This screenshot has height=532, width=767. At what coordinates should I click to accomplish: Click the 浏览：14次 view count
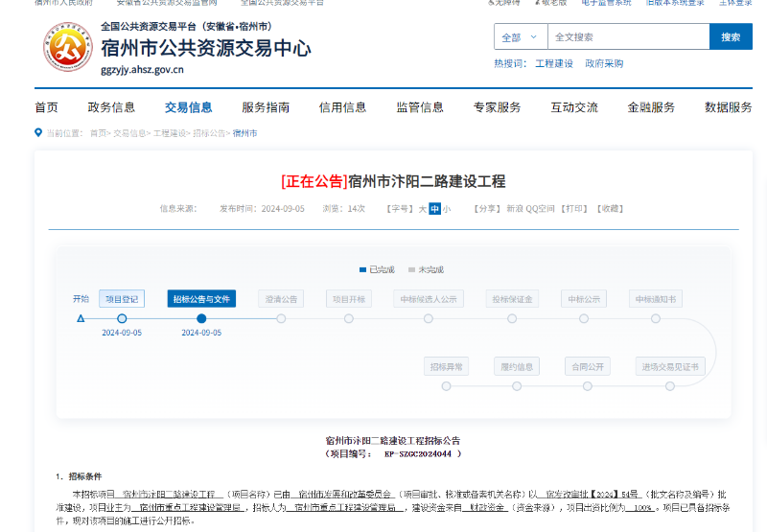pos(344,209)
